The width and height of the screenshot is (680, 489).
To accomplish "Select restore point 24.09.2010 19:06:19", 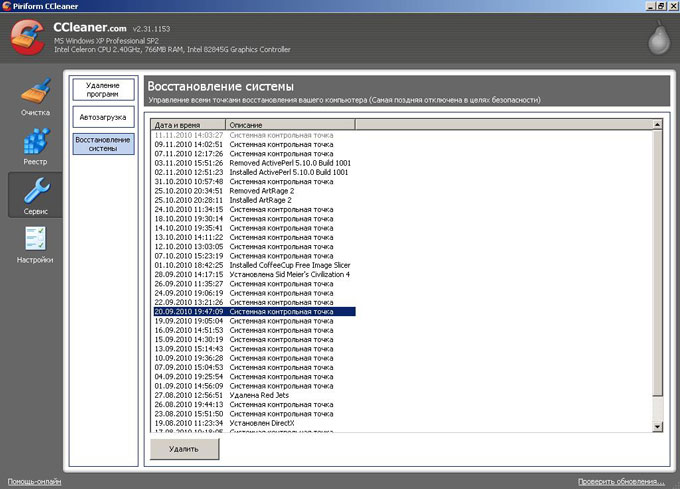I will [255, 293].
